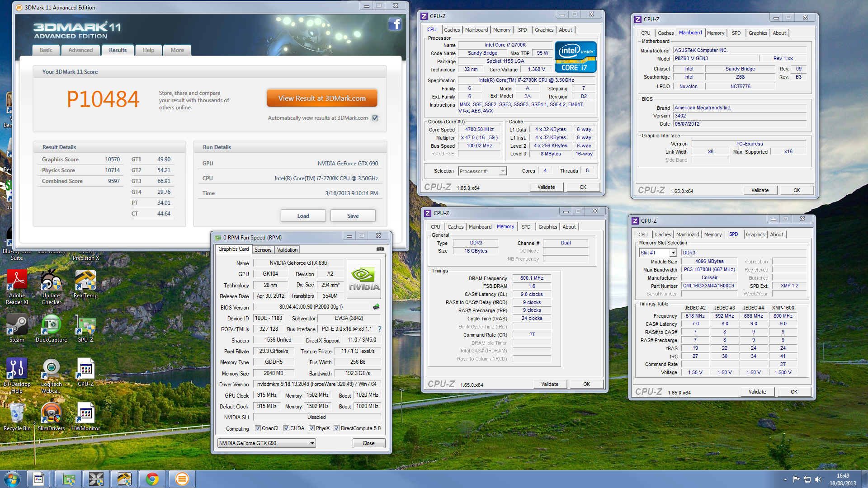Open RealTemp desktop shortcut
The width and height of the screenshot is (868, 488).
coord(85,284)
